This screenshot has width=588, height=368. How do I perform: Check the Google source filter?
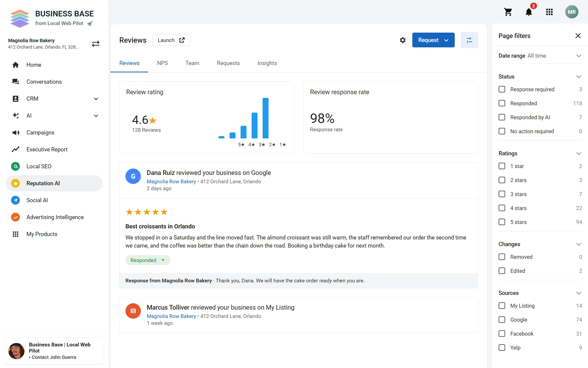pyautogui.click(x=502, y=320)
